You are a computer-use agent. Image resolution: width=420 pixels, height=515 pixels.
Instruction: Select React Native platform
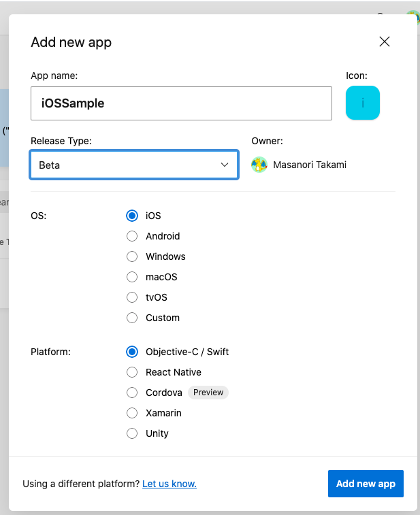132,372
